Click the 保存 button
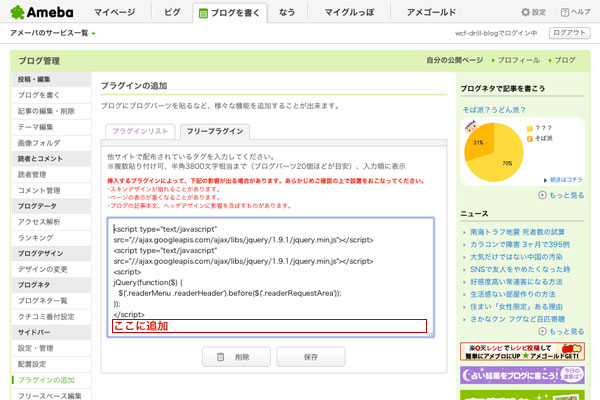Screen dimensions: 600x400 click(311, 357)
